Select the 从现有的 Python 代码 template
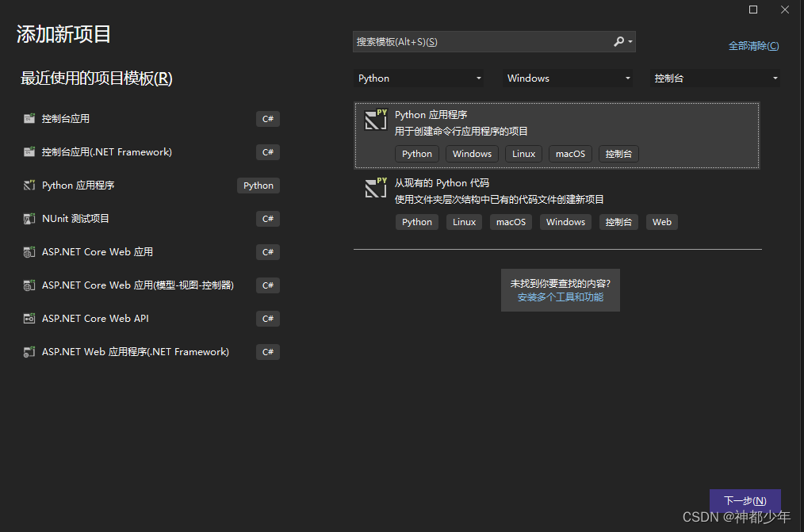The image size is (804, 532). tap(557, 204)
